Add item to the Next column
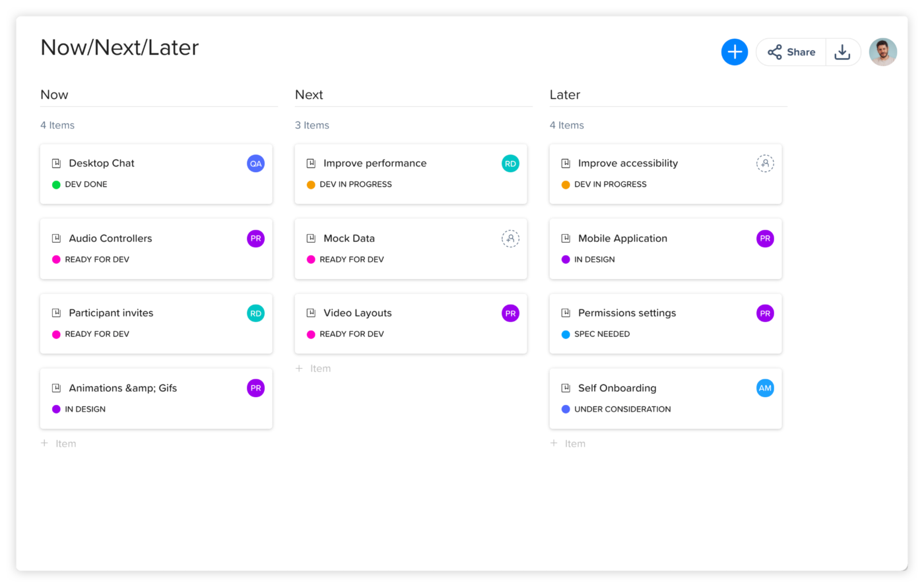The image size is (924, 587). (313, 369)
